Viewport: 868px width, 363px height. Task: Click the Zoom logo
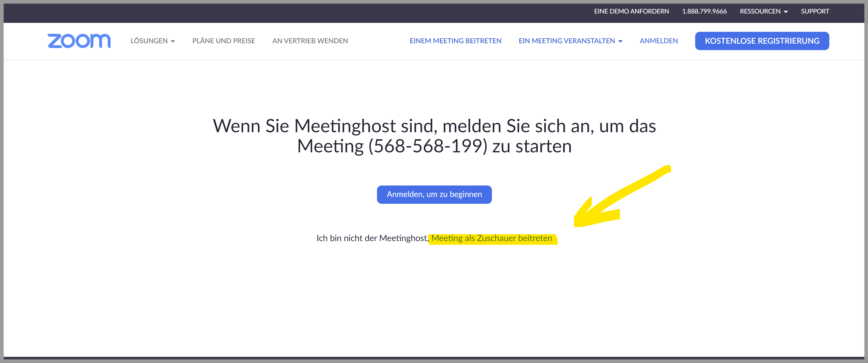coord(79,41)
